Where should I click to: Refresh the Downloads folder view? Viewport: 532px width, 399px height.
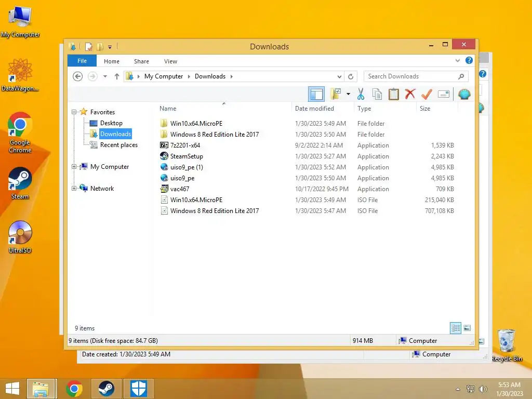point(351,76)
